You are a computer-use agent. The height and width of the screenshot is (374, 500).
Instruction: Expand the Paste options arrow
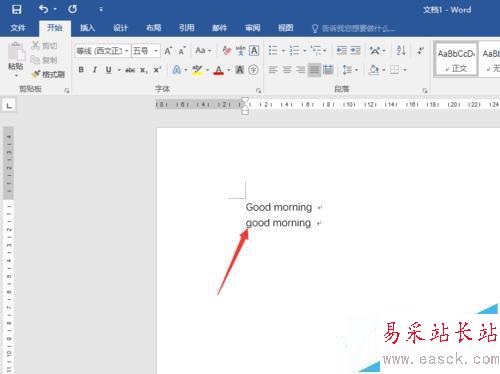(x=16, y=76)
